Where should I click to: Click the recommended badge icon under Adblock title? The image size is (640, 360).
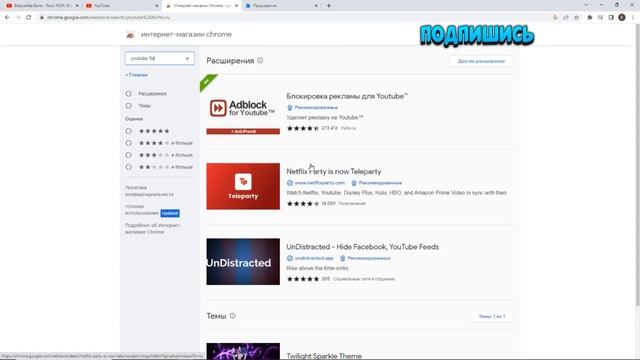coord(290,107)
